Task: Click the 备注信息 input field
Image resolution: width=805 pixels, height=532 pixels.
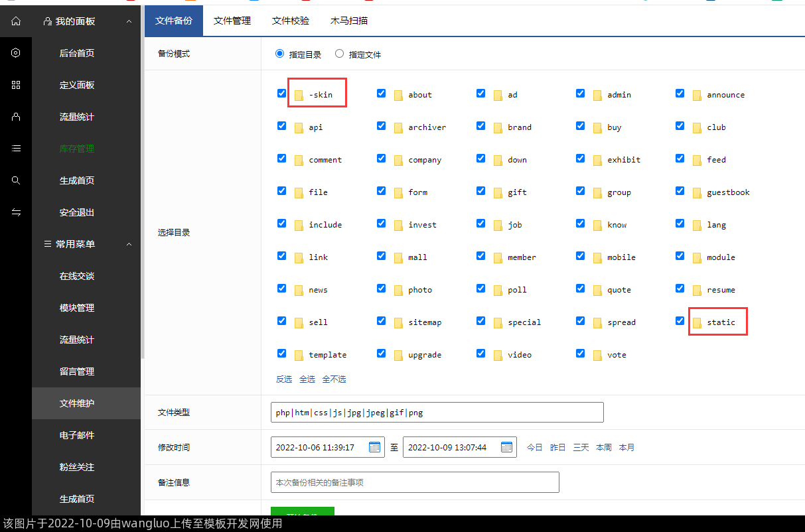Action: [415, 482]
